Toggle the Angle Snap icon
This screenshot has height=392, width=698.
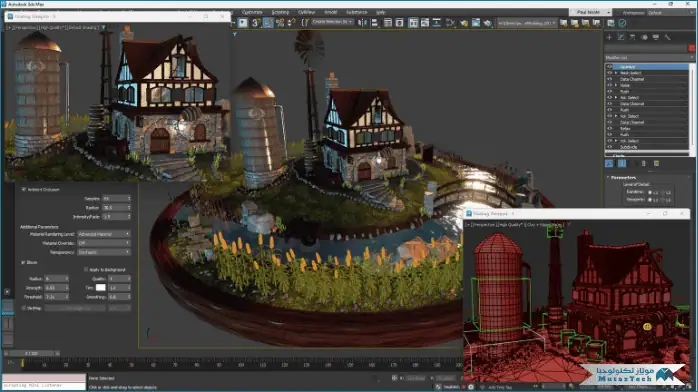[x=268, y=22]
